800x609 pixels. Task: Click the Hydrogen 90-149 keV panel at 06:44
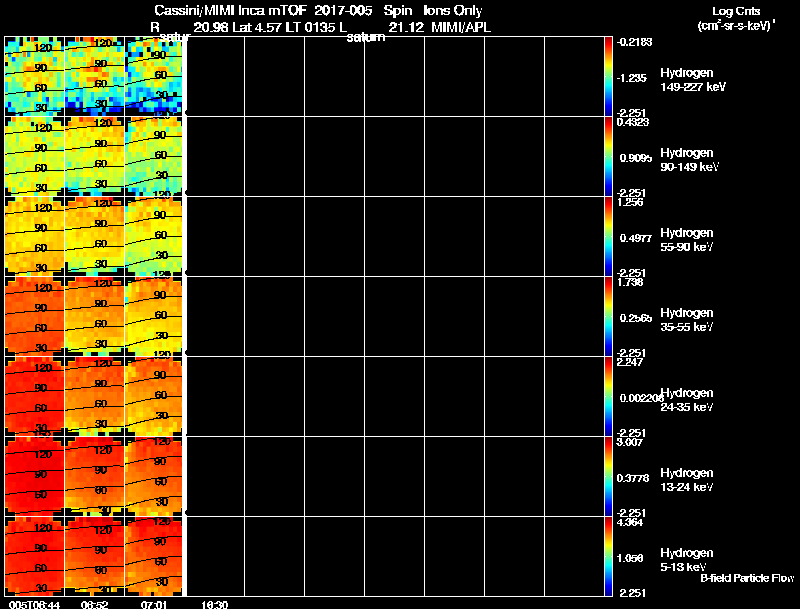point(35,156)
